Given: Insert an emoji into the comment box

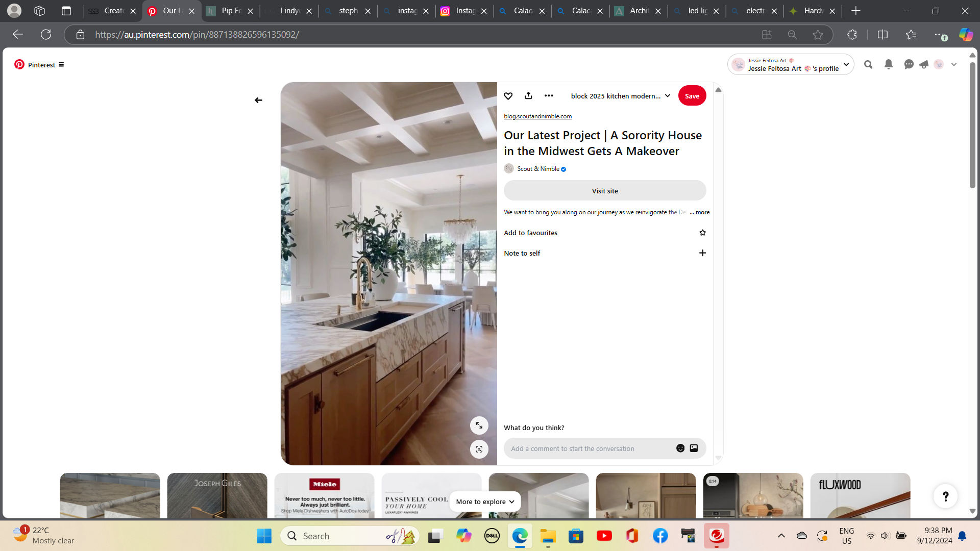Looking at the screenshot, I should pyautogui.click(x=680, y=448).
